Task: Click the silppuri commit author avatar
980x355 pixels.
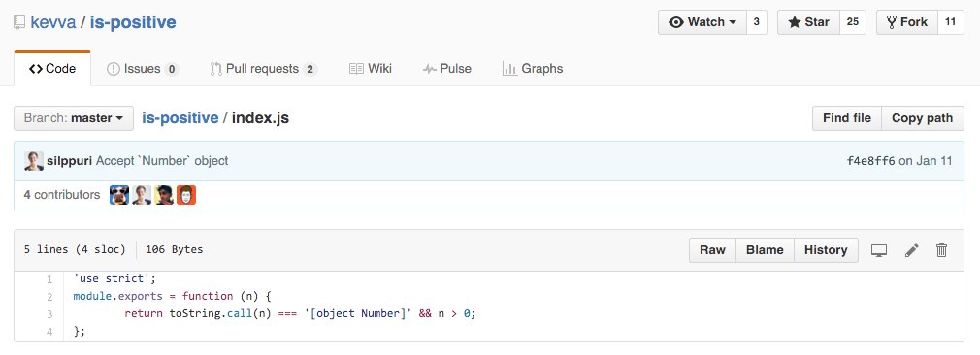Action: coord(34,161)
